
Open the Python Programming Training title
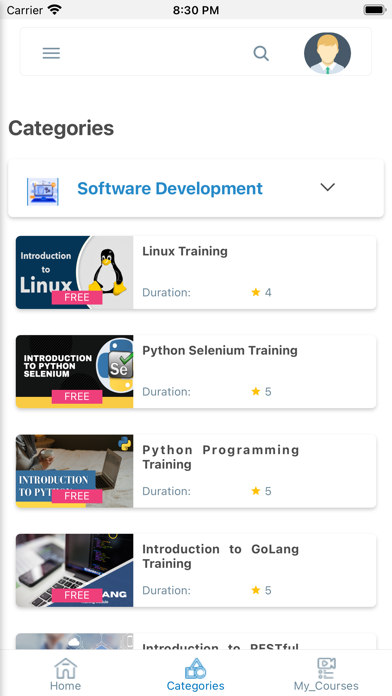221,457
